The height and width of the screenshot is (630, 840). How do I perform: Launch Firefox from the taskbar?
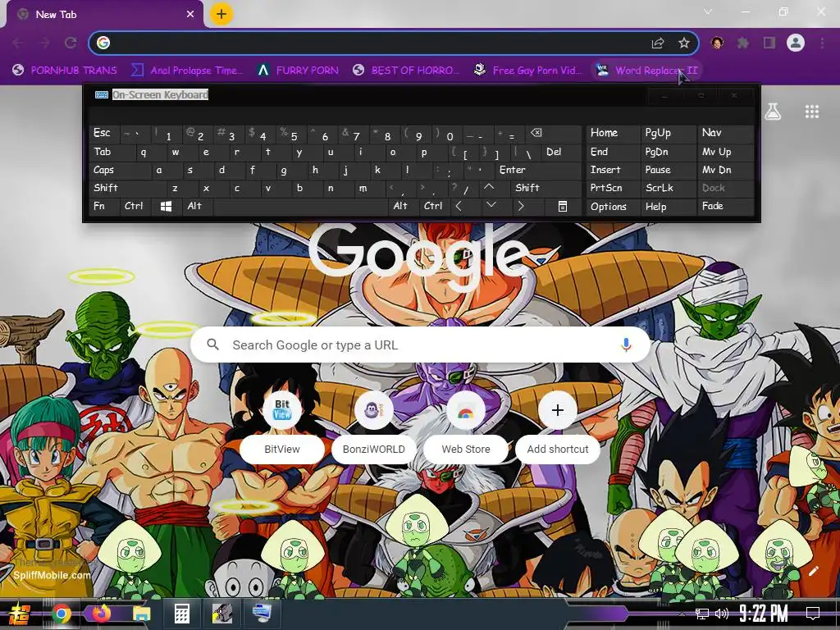pyautogui.click(x=101, y=614)
